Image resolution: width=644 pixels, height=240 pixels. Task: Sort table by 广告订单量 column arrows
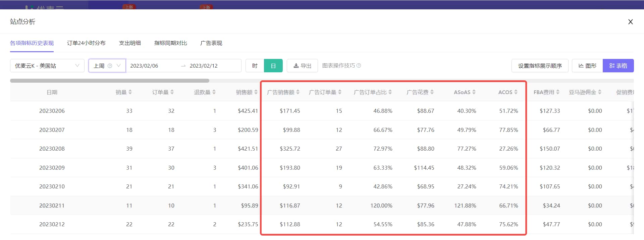coord(340,92)
